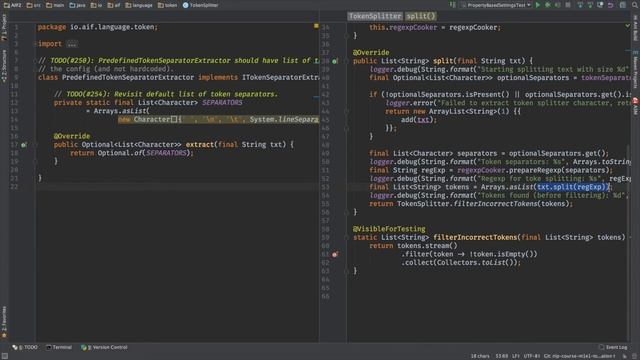640x360 pixels.
Task: Click green checkmark inspection status in right editor
Action: (x=627, y=26)
